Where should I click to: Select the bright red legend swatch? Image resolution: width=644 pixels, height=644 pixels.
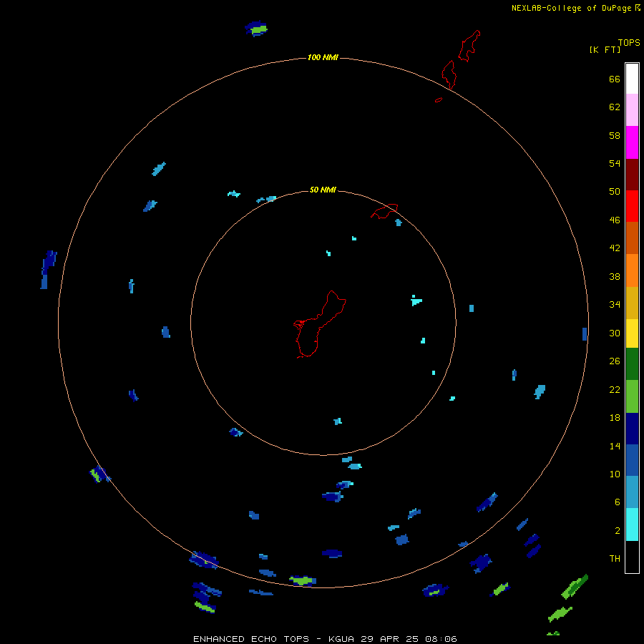pyautogui.click(x=632, y=206)
